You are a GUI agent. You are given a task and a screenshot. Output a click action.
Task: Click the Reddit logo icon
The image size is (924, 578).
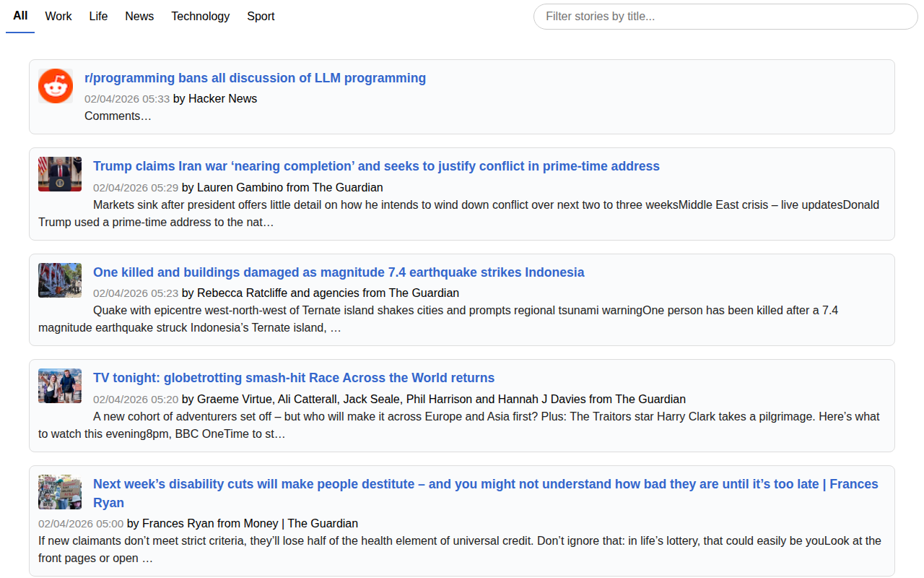56,86
